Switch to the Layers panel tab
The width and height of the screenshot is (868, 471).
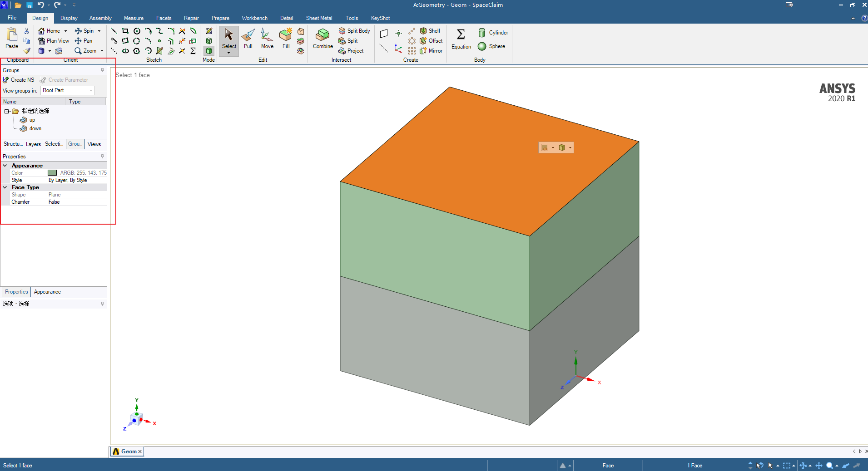coord(33,144)
